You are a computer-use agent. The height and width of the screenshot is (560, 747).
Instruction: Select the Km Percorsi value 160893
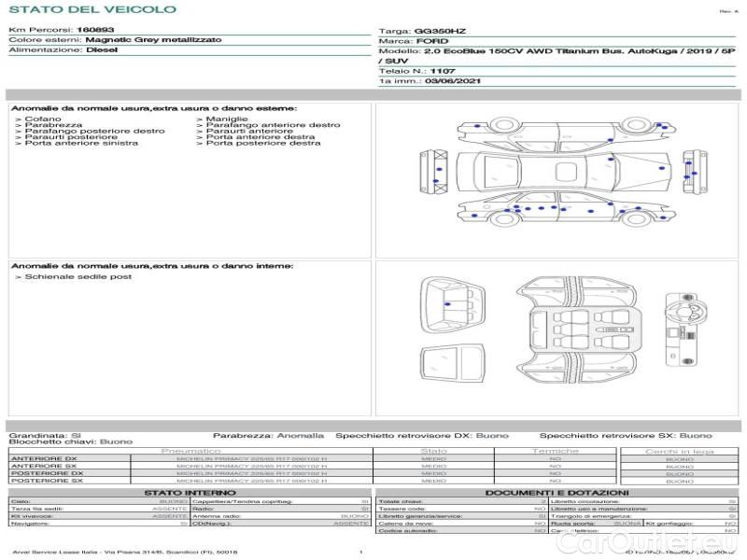tap(95, 30)
